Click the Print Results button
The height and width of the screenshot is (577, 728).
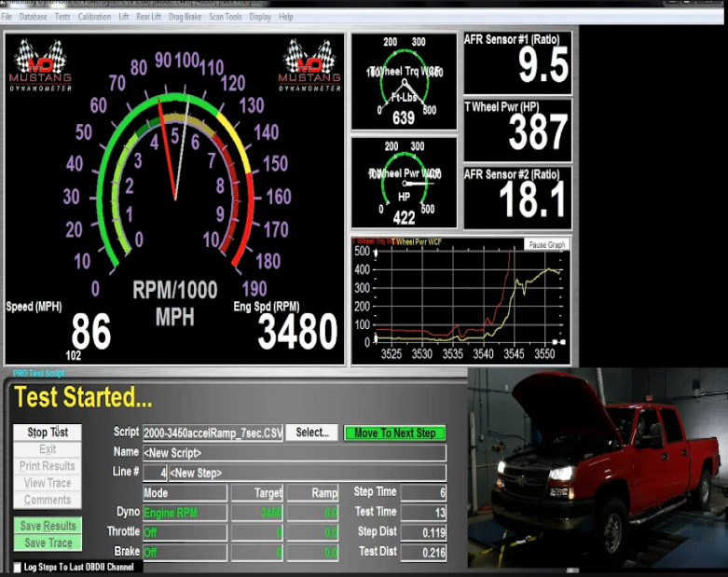coord(48,465)
